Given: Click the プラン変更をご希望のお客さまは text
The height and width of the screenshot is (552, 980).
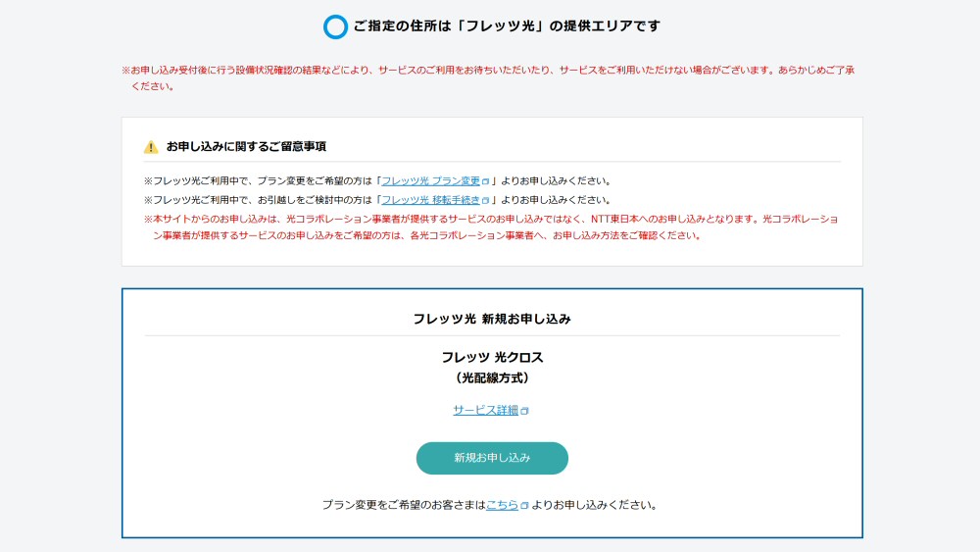Looking at the screenshot, I should pos(404,505).
